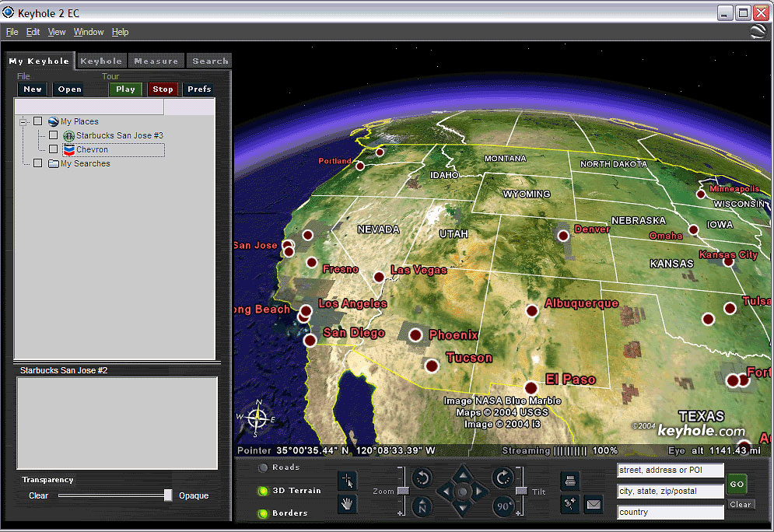This screenshot has height=532, width=774.
Task: Select the My Keyhole tab
Action: coord(39,61)
